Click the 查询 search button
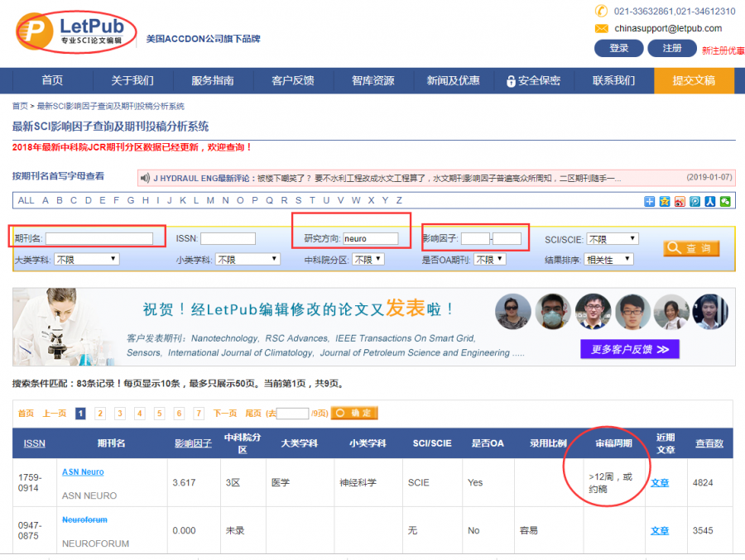The image size is (745, 560). tap(691, 248)
